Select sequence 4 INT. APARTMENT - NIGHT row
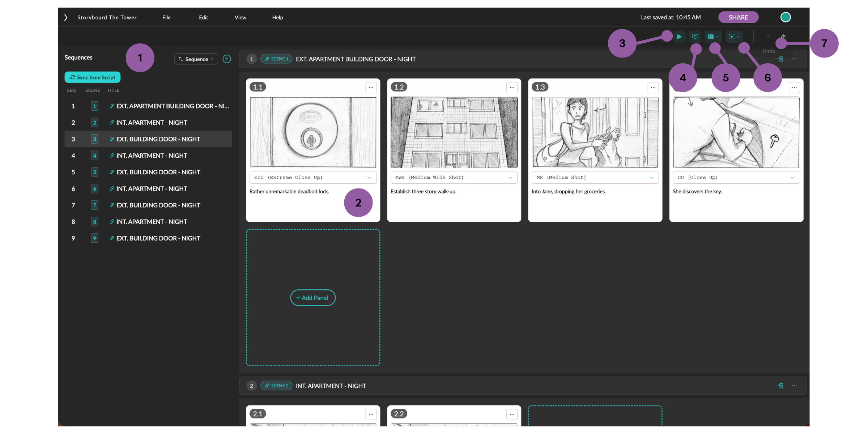Screen dimensions: 868x434 pos(148,156)
